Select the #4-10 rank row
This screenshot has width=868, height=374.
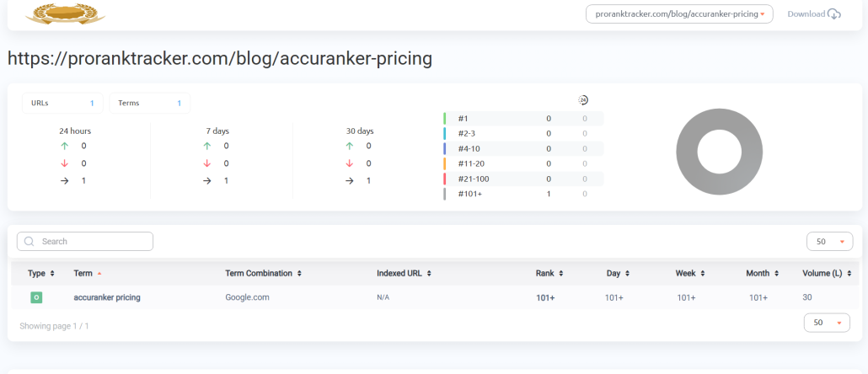pos(523,148)
